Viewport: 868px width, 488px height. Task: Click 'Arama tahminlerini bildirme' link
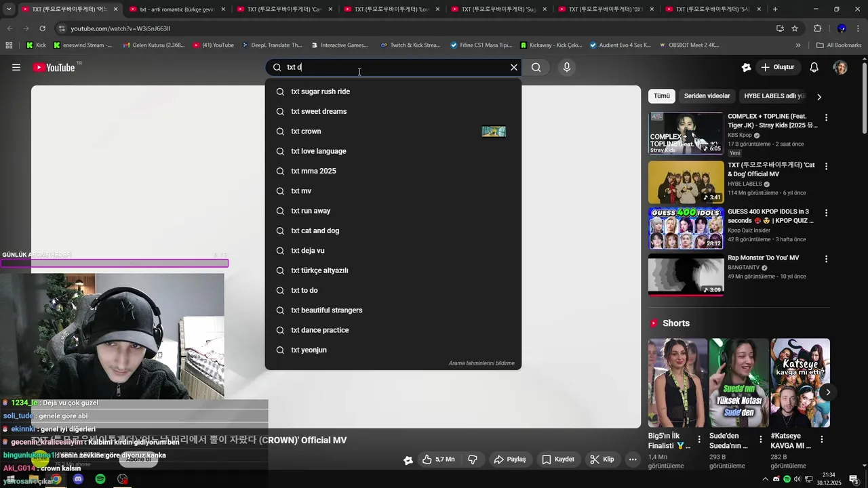pos(481,363)
